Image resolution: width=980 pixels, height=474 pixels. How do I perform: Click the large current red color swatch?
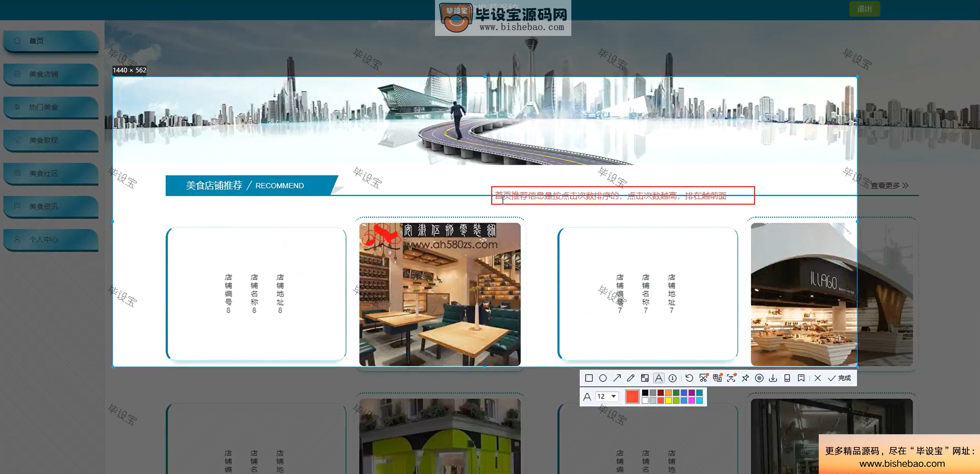[632, 397]
